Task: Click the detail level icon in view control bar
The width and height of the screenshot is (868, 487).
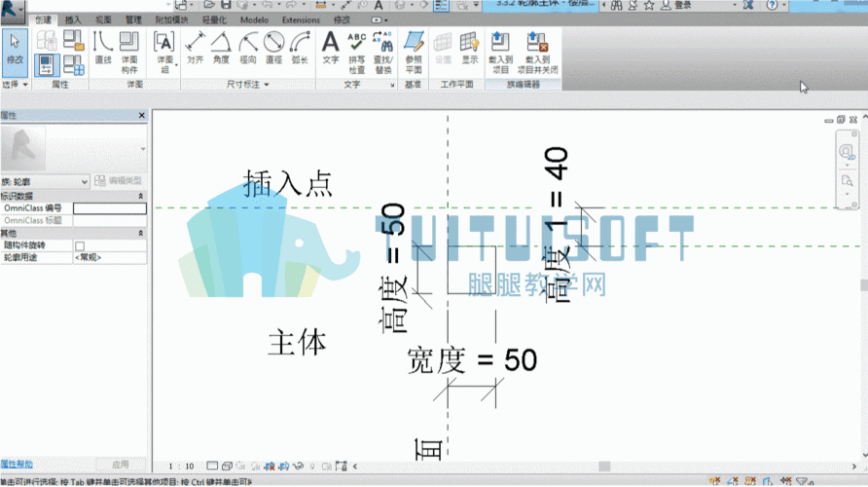Action: click(212, 466)
